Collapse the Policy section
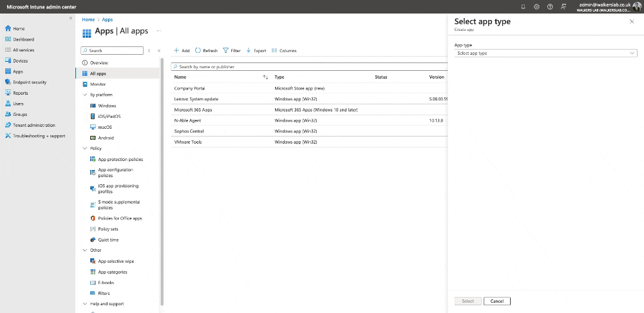Image resolution: width=644 pixels, height=313 pixels. coord(84,149)
